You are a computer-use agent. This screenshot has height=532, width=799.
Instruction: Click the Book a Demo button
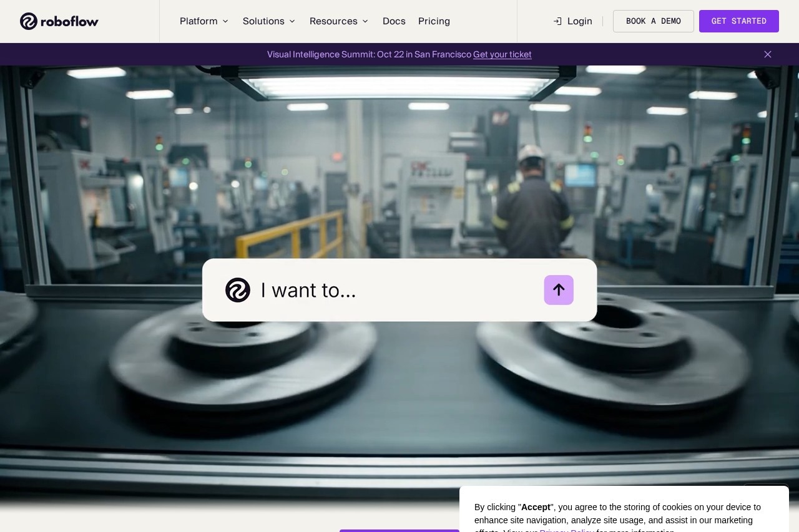point(654,21)
